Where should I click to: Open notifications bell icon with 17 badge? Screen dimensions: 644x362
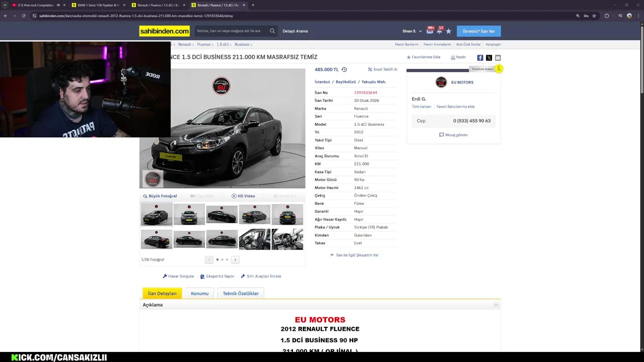click(439, 31)
